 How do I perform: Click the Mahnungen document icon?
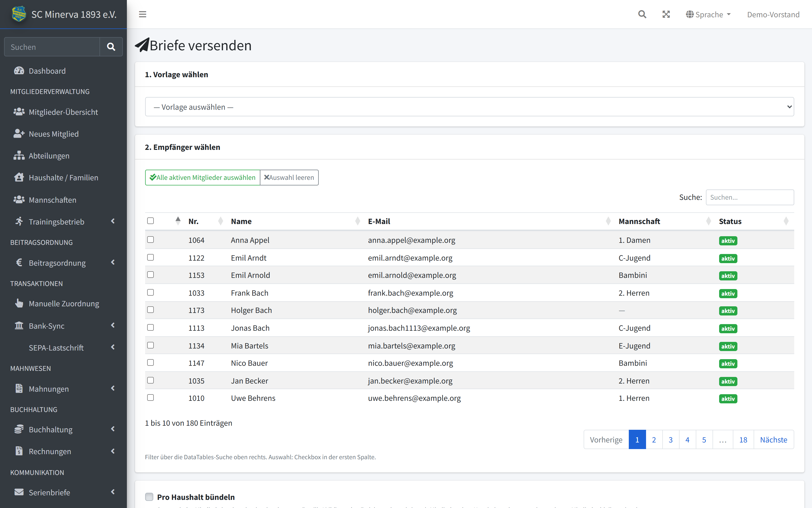(19, 388)
